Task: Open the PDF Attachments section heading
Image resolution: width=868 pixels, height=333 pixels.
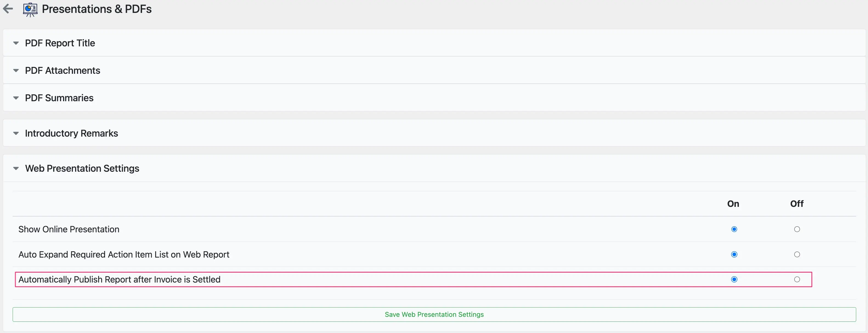Action: pyautogui.click(x=63, y=70)
